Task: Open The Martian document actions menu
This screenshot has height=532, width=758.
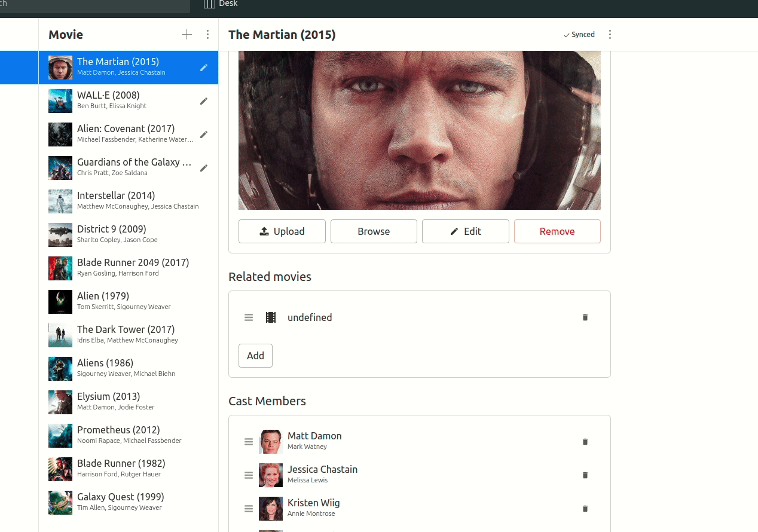Action: (x=610, y=35)
